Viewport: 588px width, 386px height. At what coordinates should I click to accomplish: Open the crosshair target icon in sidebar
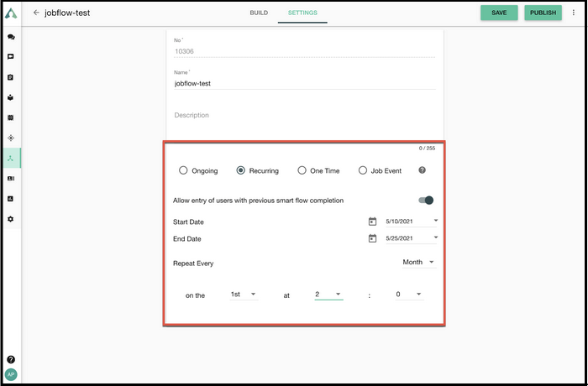tap(11, 138)
